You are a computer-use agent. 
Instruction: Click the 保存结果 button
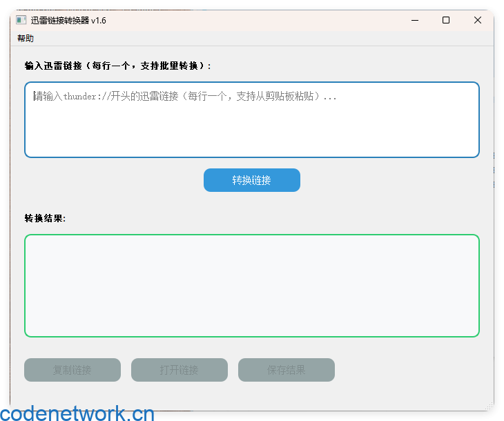287,370
